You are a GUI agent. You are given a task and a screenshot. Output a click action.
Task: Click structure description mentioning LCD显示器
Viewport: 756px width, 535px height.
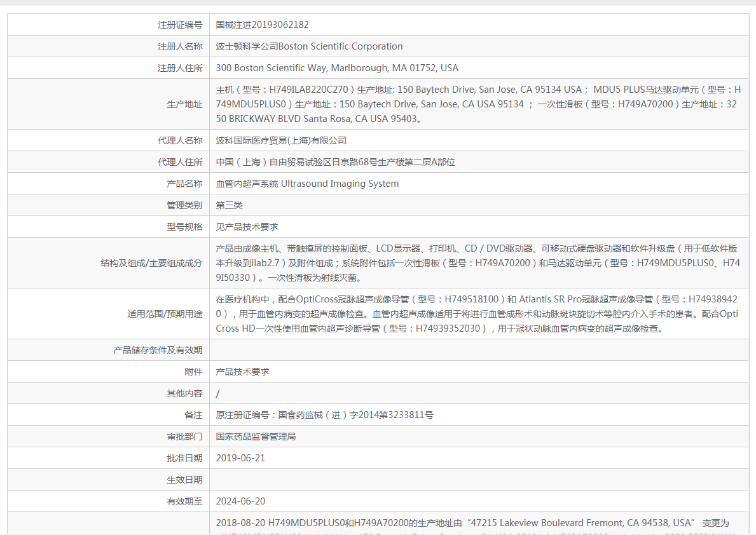click(x=478, y=263)
